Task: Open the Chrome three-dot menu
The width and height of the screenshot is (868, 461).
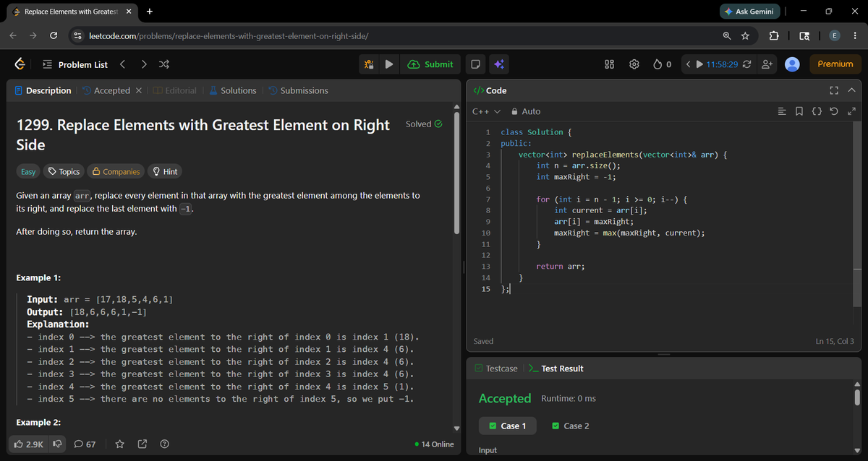Action: pos(855,35)
